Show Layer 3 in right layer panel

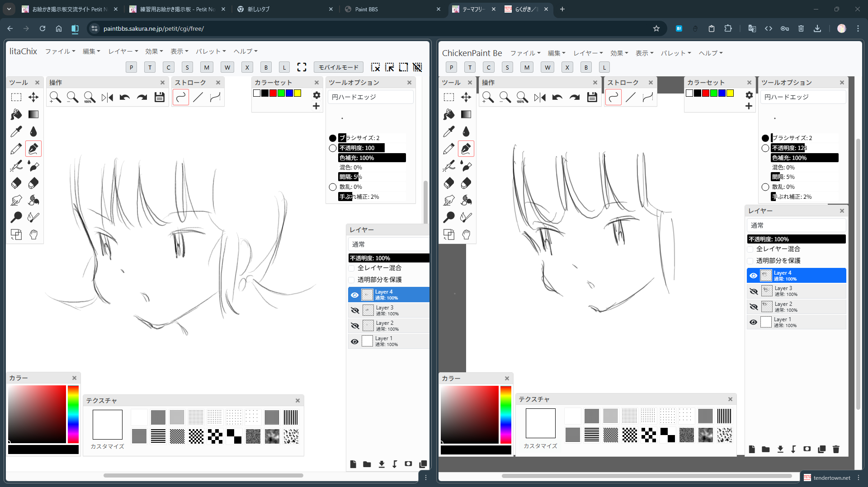click(754, 291)
